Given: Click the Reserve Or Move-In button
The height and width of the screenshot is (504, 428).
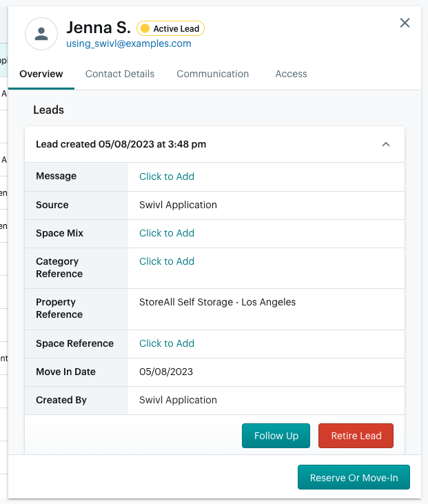Looking at the screenshot, I should point(354,478).
